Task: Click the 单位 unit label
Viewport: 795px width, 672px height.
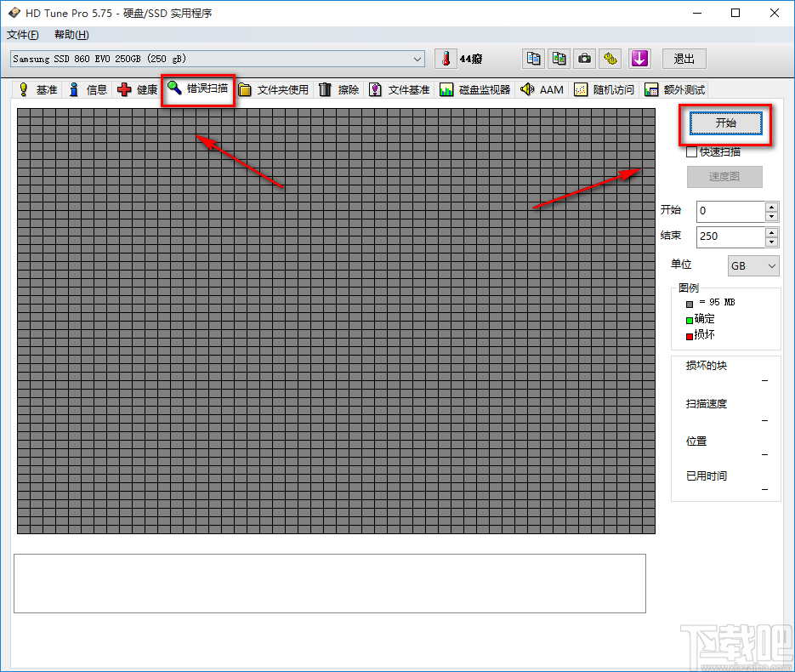Action: (681, 265)
